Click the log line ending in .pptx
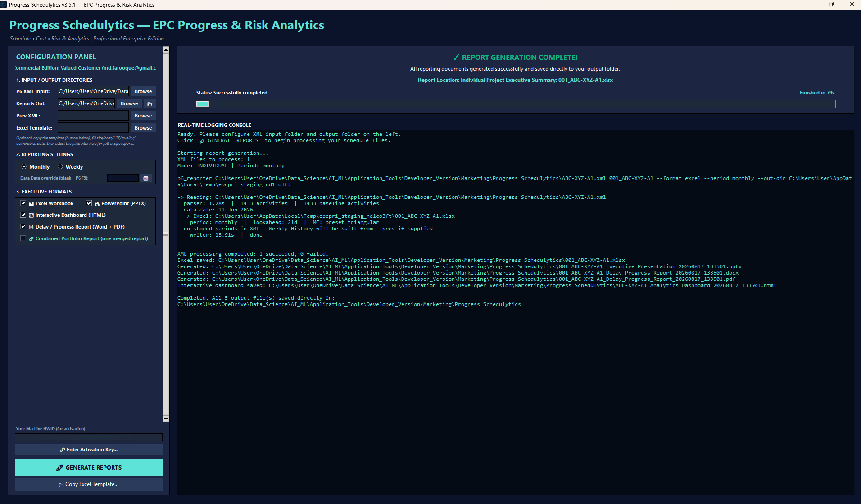Screen dimensions: 861x504 click(459, 266)
